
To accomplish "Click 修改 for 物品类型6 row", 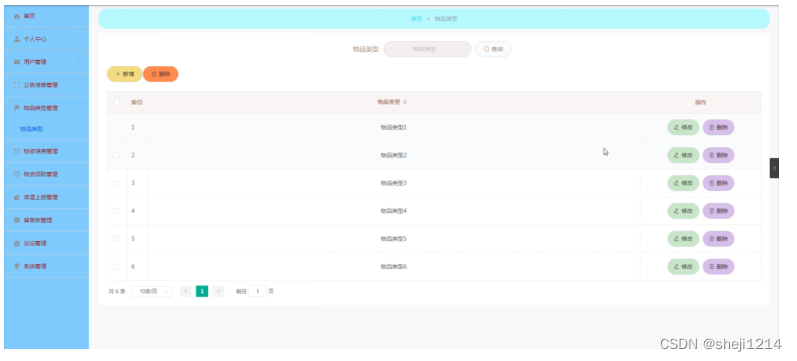I will click(x=683, y=267).
